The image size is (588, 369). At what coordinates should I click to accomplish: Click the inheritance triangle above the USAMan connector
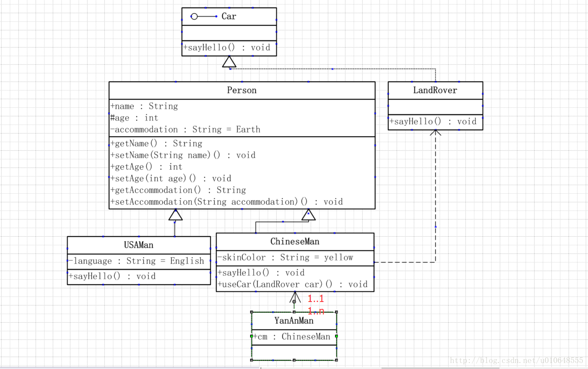[175, 214]
